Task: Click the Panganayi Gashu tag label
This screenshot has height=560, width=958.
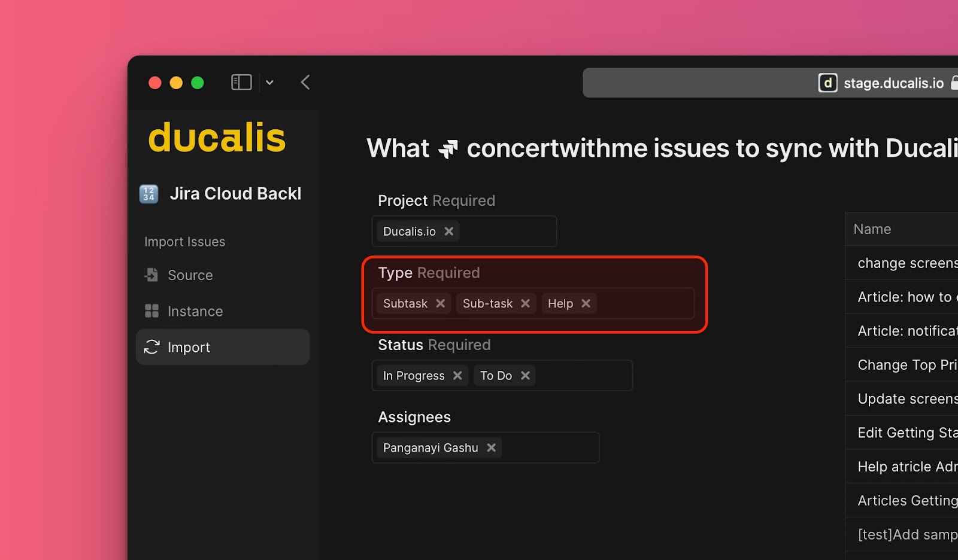Action: coord(431,448)
